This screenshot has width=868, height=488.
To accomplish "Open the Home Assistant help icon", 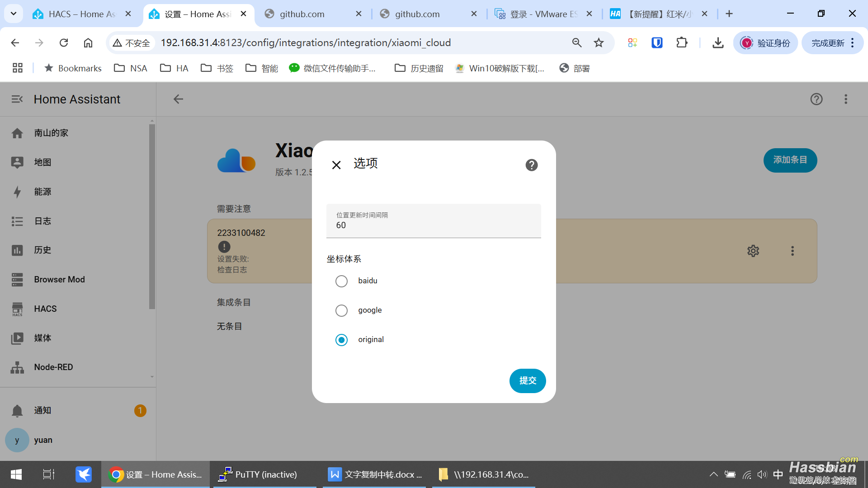I will click(x=816, y=99).
